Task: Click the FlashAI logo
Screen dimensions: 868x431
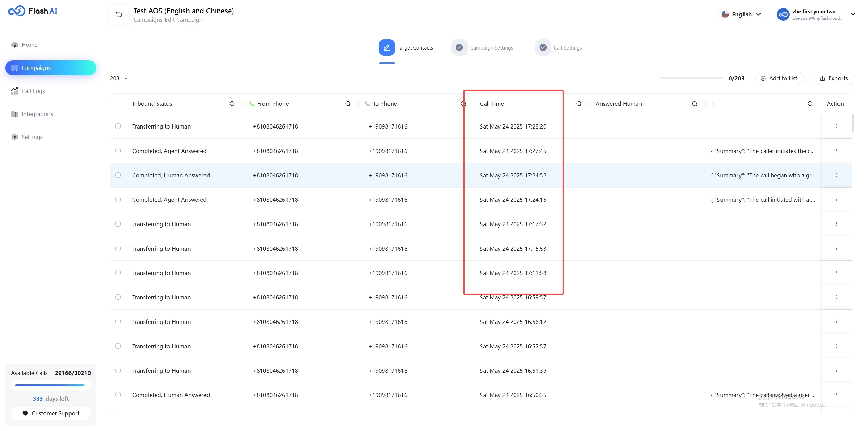Action: (33, 11)
